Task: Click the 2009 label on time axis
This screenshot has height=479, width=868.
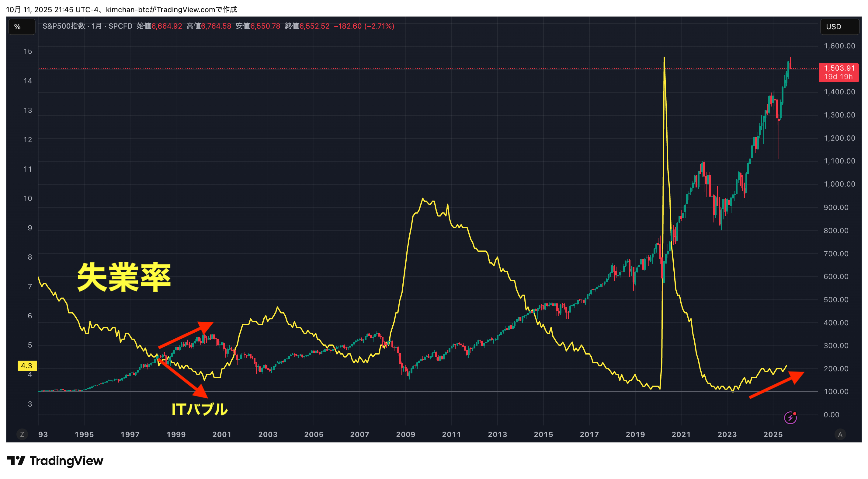Action: coord(405,434)
